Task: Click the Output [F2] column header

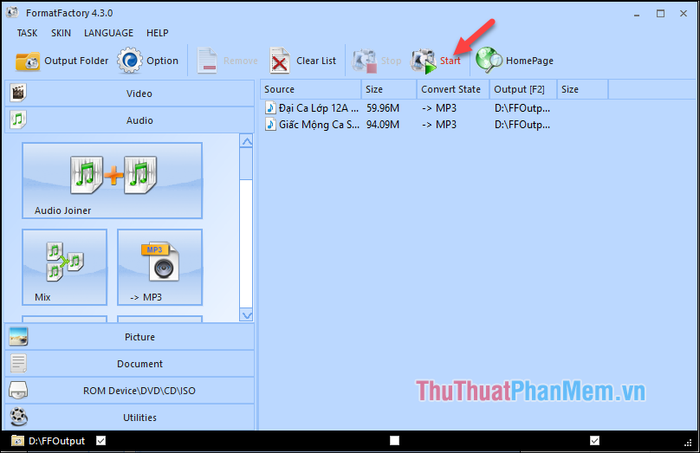Action: tap(523, 89)
